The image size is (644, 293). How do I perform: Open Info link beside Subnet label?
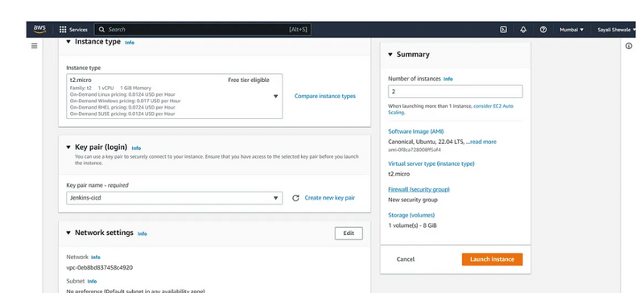coord(92,282)
